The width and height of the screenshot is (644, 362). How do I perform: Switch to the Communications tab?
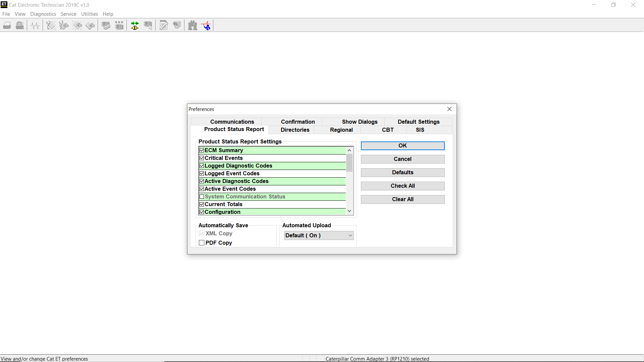click(232, 122)
